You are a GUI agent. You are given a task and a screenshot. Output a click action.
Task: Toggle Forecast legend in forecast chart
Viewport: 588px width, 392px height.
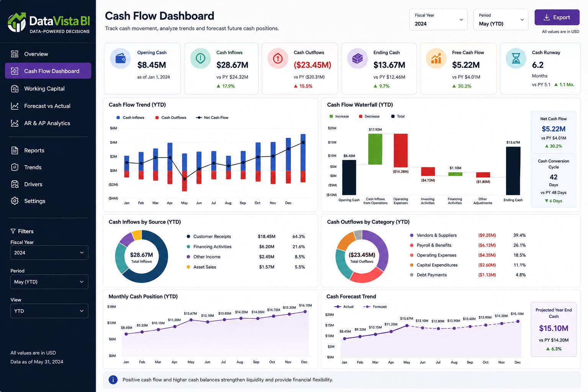375,307
